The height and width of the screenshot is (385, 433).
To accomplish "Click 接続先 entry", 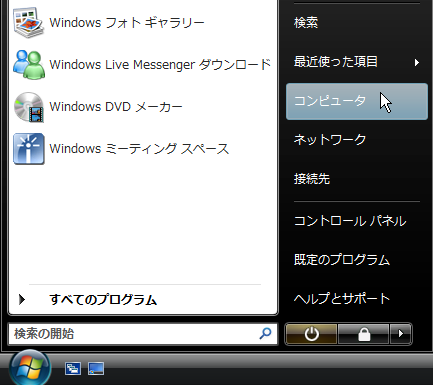I will point(312,179).
